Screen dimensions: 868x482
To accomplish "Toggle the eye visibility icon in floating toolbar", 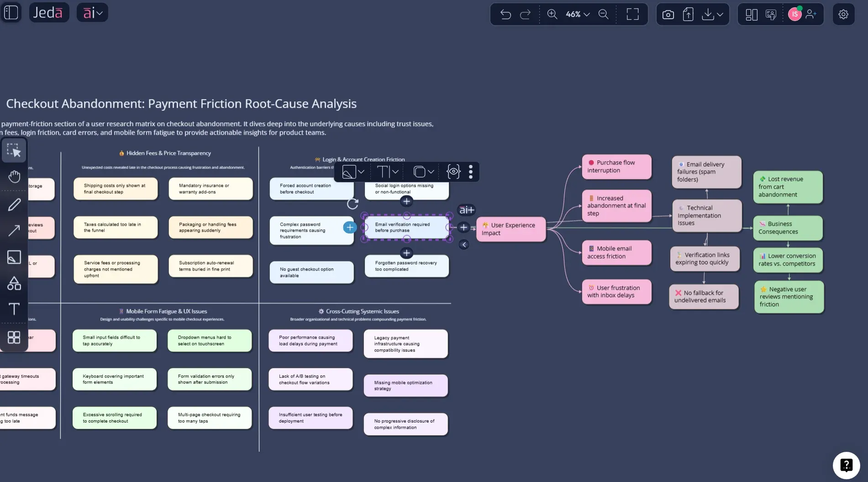I will point(452,172).
